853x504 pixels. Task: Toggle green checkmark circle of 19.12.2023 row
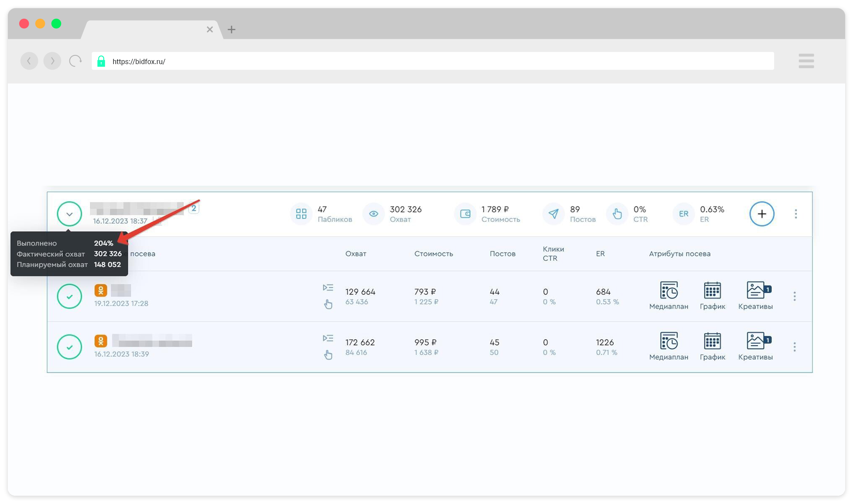coord(69,296)
